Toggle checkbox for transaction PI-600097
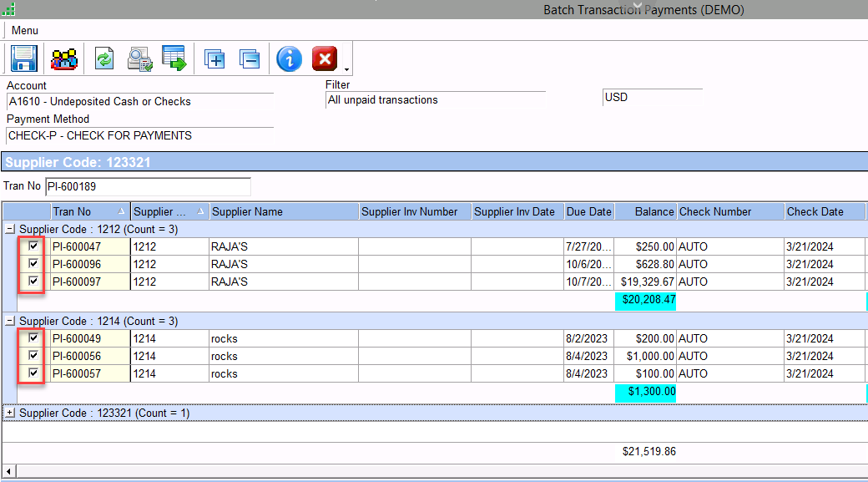868x482 pixels. [x=33, y=282]
